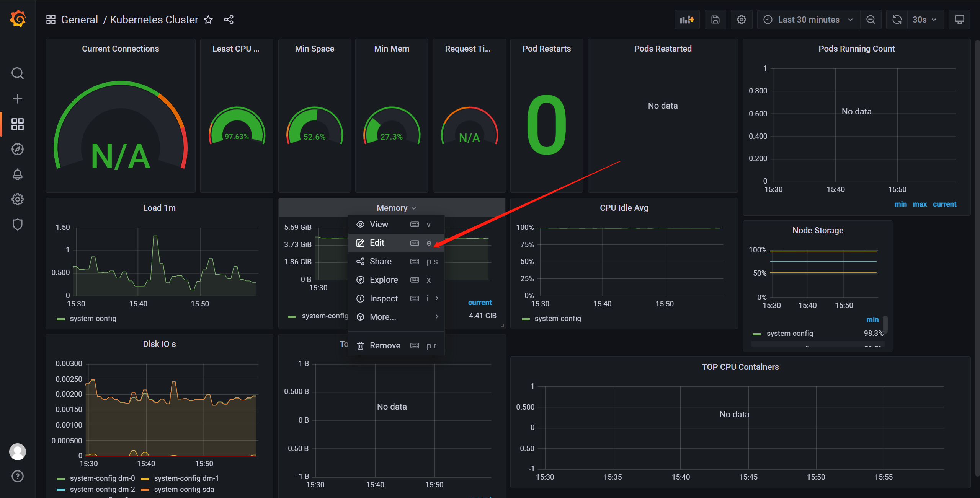Screen dimensions: 980x498
Task: Open the Server Admin shield icon
Action: pyautogui.click(x=18, y=224)
